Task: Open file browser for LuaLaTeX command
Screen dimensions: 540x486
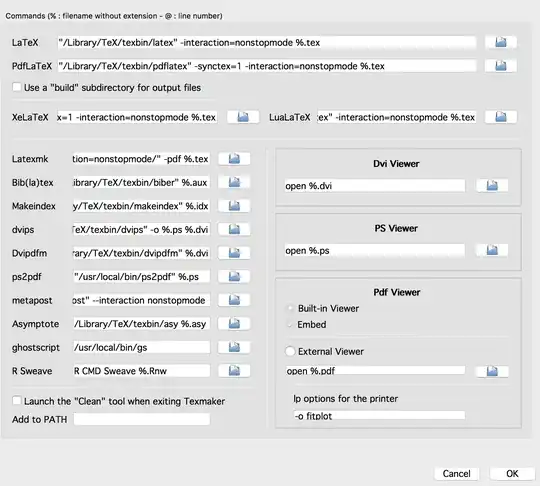Action: tap(501, 117)
